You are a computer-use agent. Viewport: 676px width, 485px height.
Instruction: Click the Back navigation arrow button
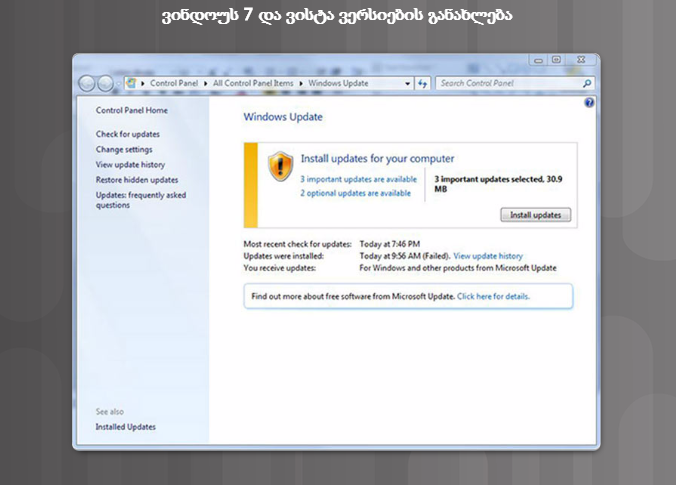[86, 84]
